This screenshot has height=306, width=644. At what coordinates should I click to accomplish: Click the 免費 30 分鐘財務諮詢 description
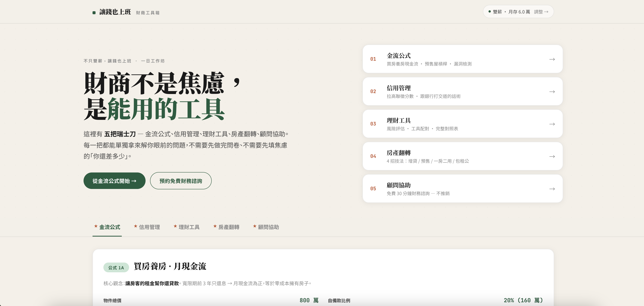point(418,193)
